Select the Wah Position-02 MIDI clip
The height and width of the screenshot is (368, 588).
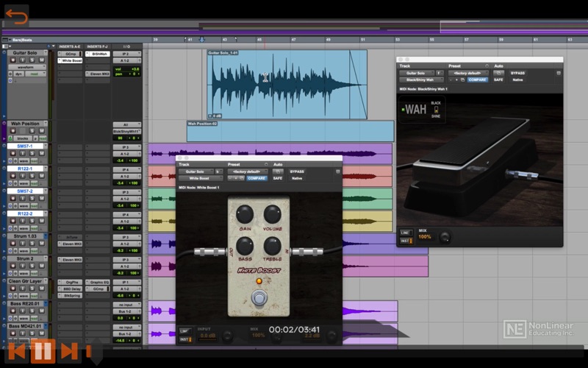[x=290, y=131]
